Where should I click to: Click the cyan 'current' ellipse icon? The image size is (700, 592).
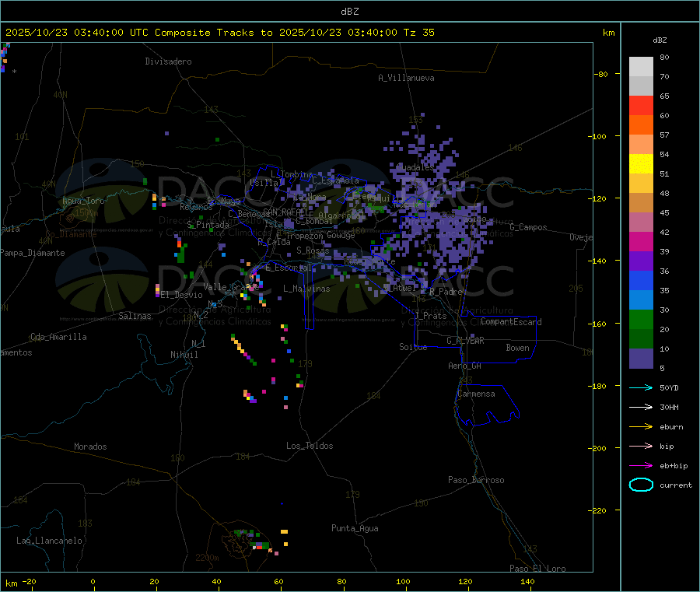tap(641, 485)
